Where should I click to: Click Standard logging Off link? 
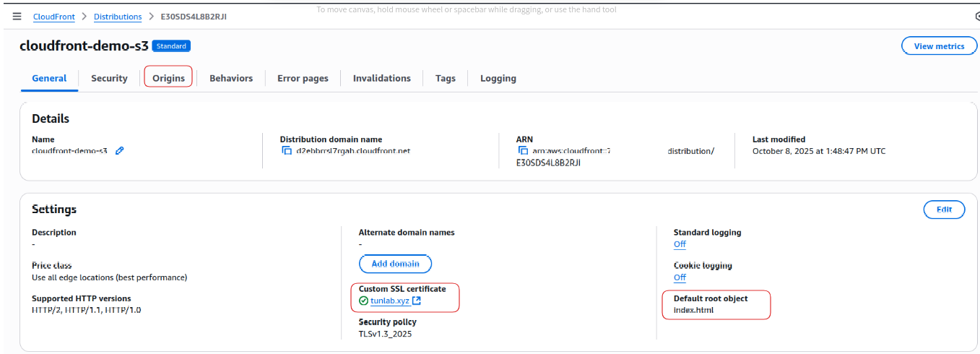click(x=680, y=244)
